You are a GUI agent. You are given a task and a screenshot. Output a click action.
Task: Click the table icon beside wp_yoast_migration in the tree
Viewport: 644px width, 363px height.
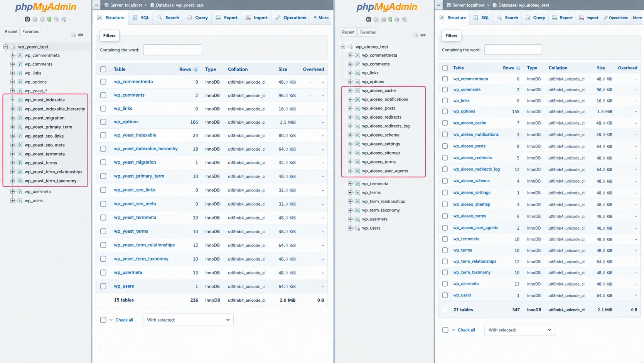click(20, 118)
